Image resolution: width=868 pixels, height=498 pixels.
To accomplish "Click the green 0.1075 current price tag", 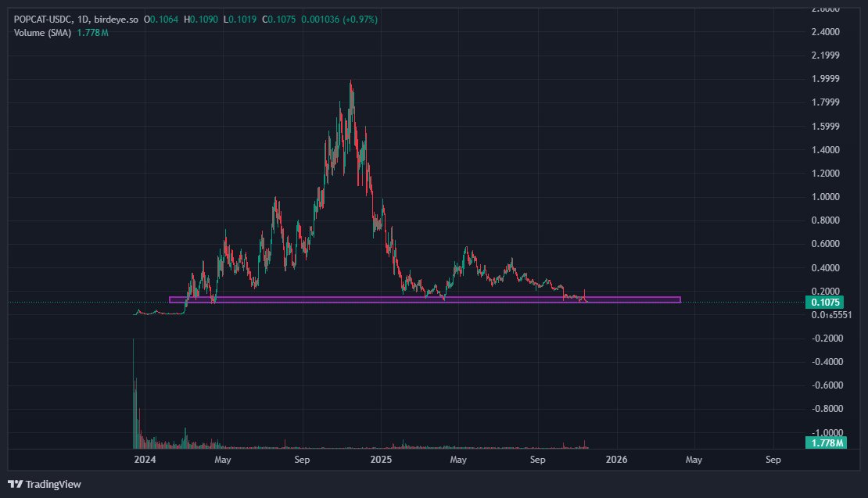I will (x=827, y=302).
